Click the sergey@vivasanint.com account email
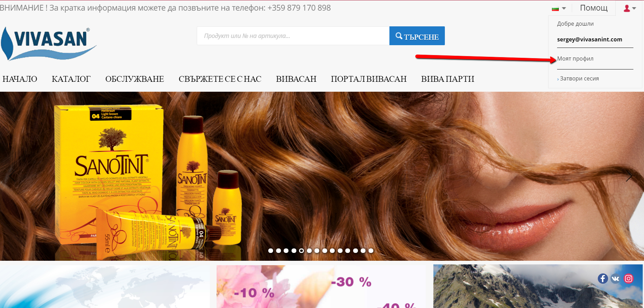The width and height of the screenshot is (644, 308). click(x=590, y=39)
